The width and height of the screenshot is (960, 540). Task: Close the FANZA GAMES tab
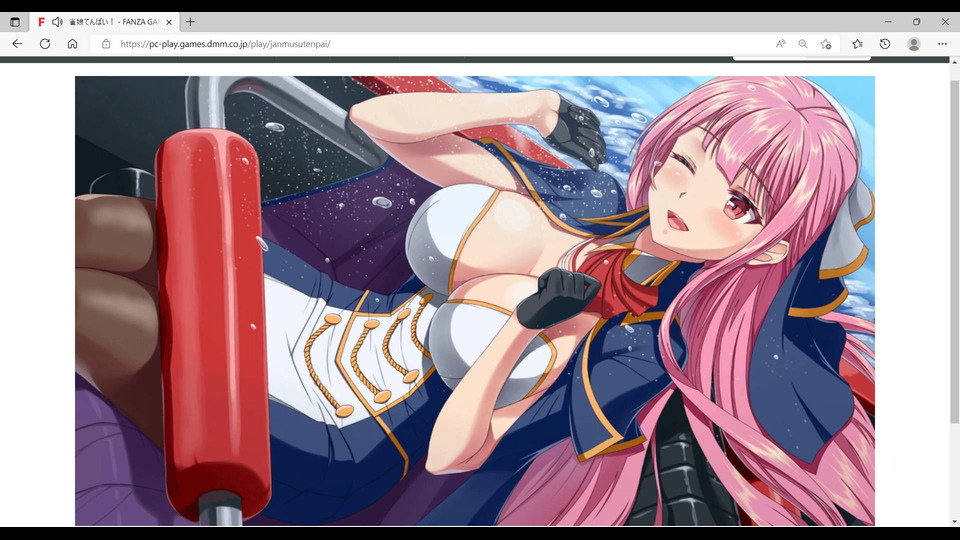coord(169,22)
